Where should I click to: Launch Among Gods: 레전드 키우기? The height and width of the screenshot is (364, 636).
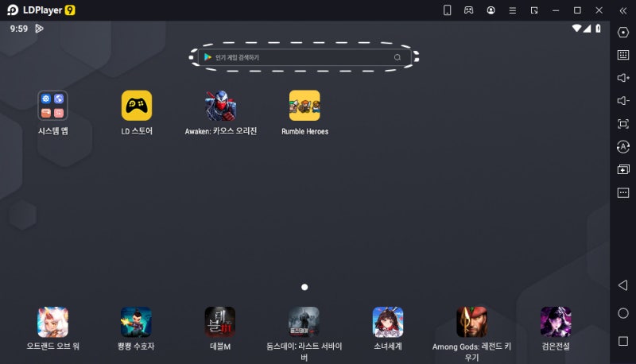[471, 322]
